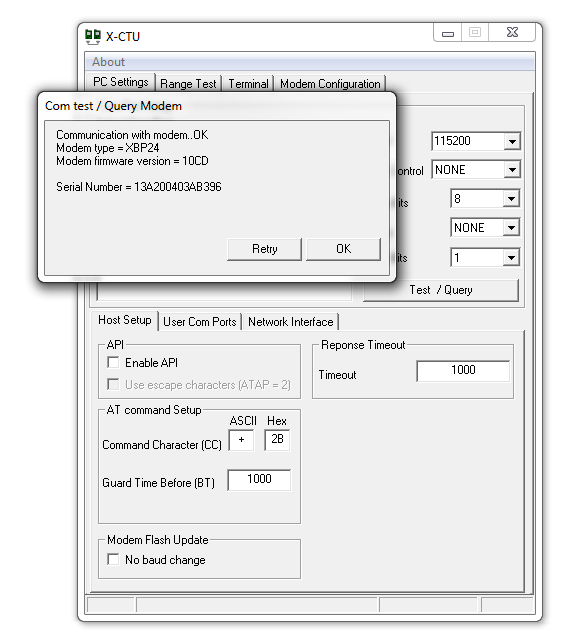Open the Terminal tab
Image resolution: width=568 pixels, height=643 pixels.
pyautogui.click(x=248, y=84)
